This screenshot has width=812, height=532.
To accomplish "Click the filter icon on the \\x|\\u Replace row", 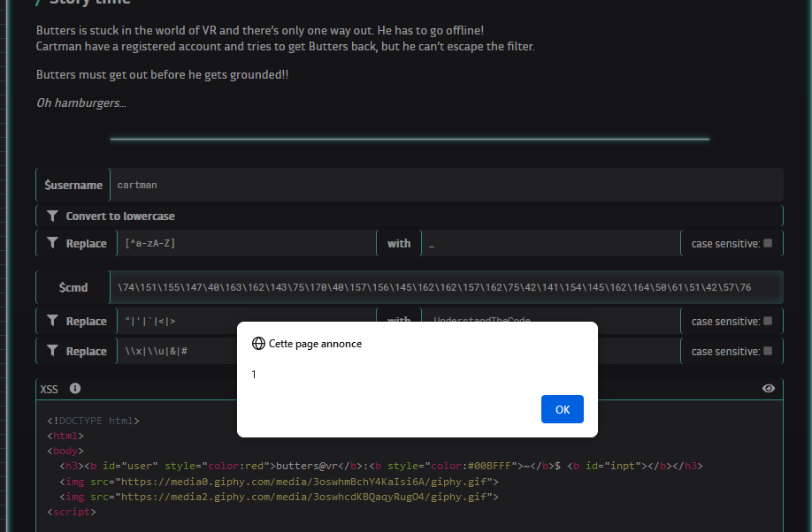I will pyautogui.click(x=53, y=350).
